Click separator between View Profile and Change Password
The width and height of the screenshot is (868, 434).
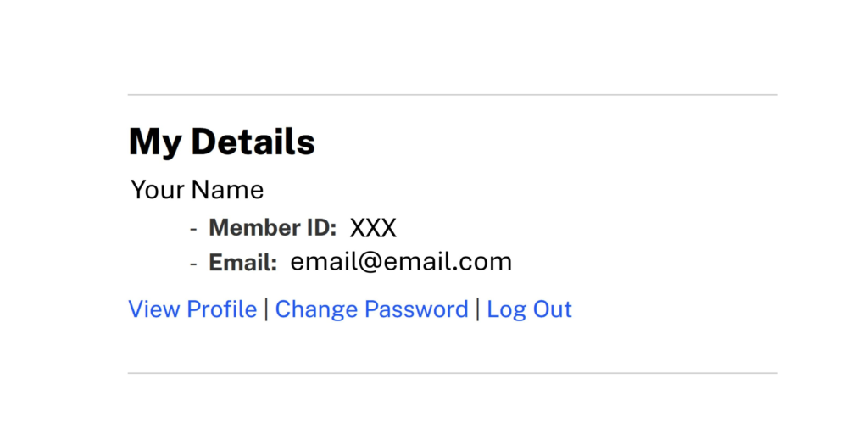tap(266, 309)
